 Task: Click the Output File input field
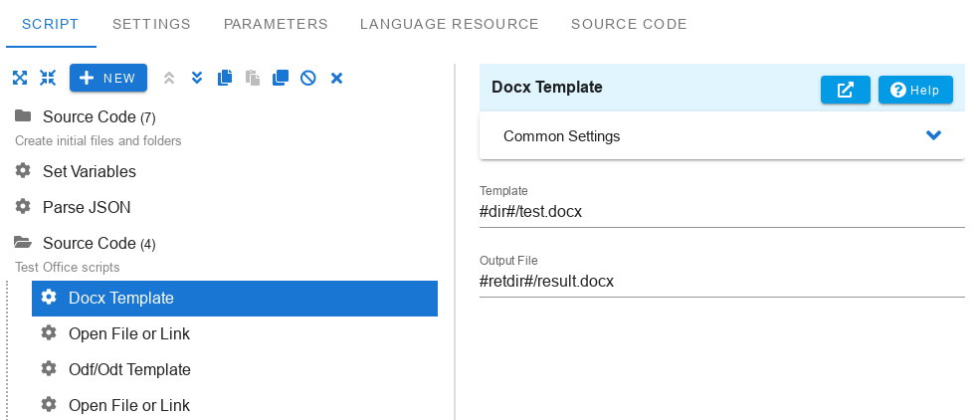click(x=721, y=281)
